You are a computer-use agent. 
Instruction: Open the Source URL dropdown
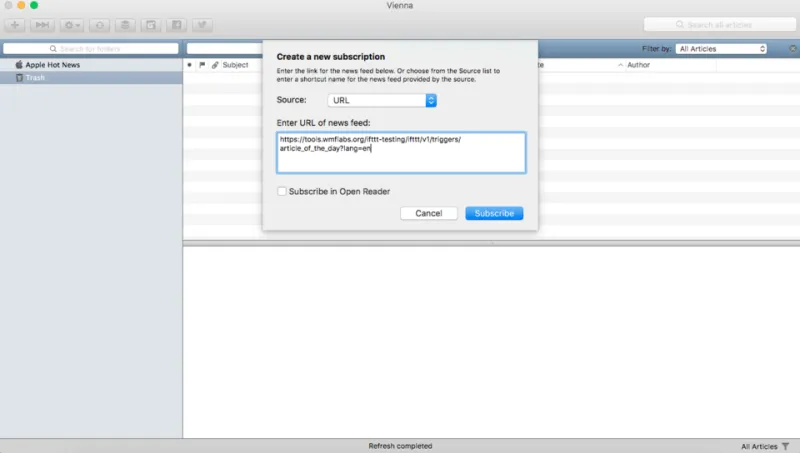tap(382, 100)
